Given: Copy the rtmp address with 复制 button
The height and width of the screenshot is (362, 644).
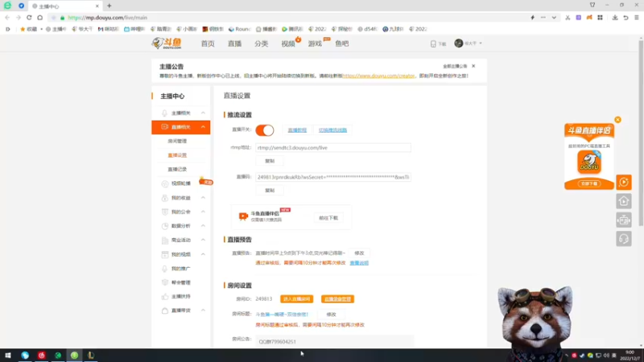Looking at the screenshot, I should tap(270, 161).
